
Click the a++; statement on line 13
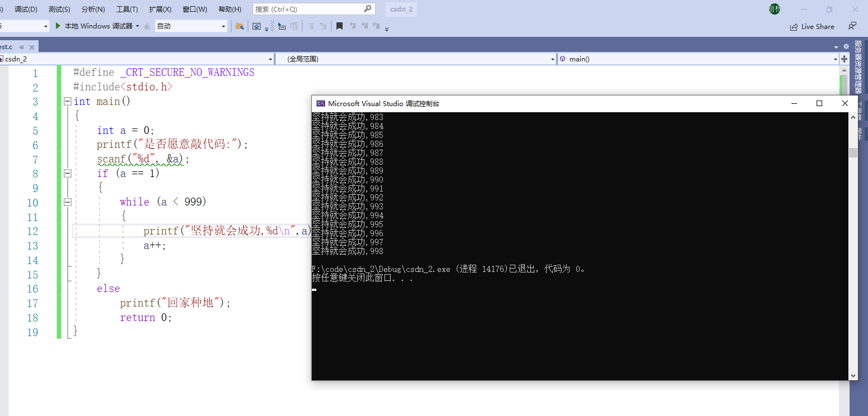pyautogui.click(x=155, y=245)
